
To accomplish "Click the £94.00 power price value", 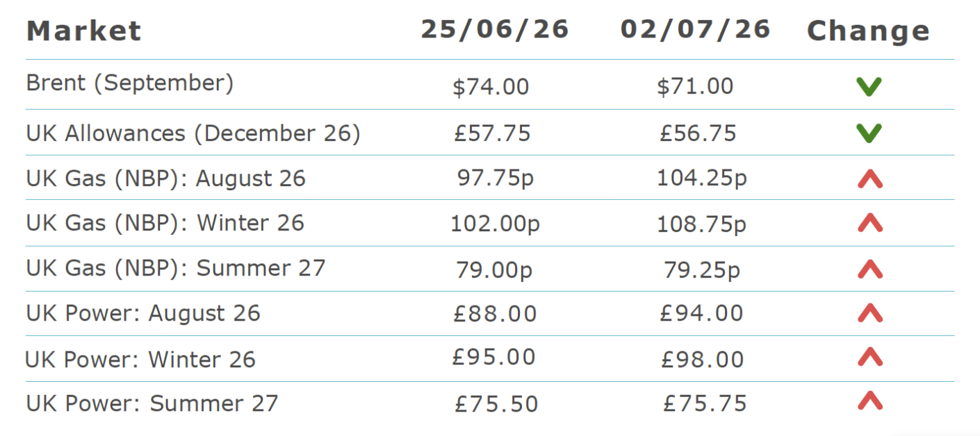I will point(701,313).
